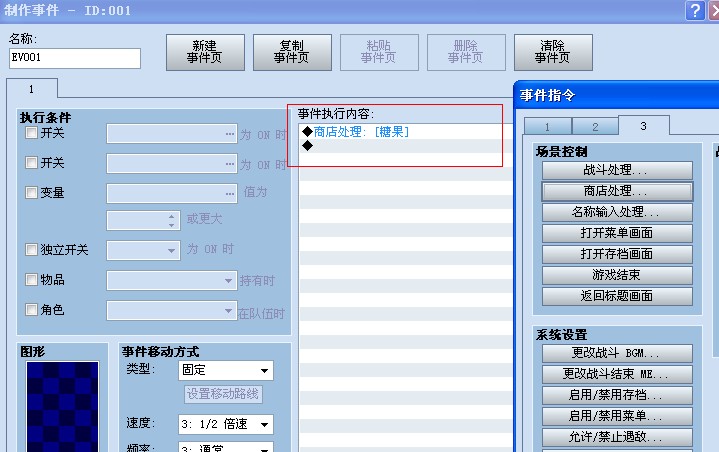Click the variable value spinner arrows
The width and height of the screenshot is (719, 452).
click(x=171, y=220)
